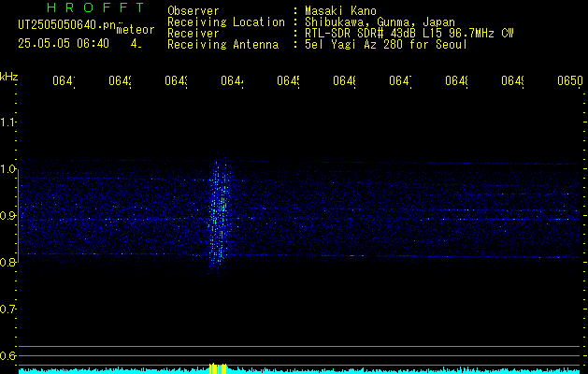588x374 pixels.
Task: Click the word meteor under the file name
Action: pos(136,30)
